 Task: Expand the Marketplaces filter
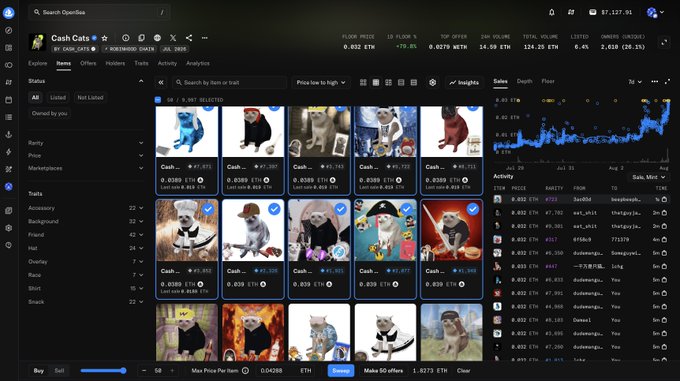[85, 168]
